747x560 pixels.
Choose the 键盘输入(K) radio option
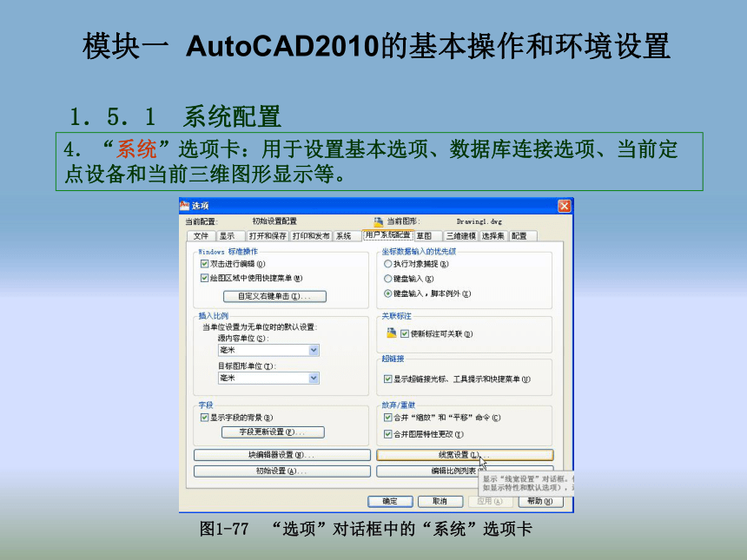[387, 279]
